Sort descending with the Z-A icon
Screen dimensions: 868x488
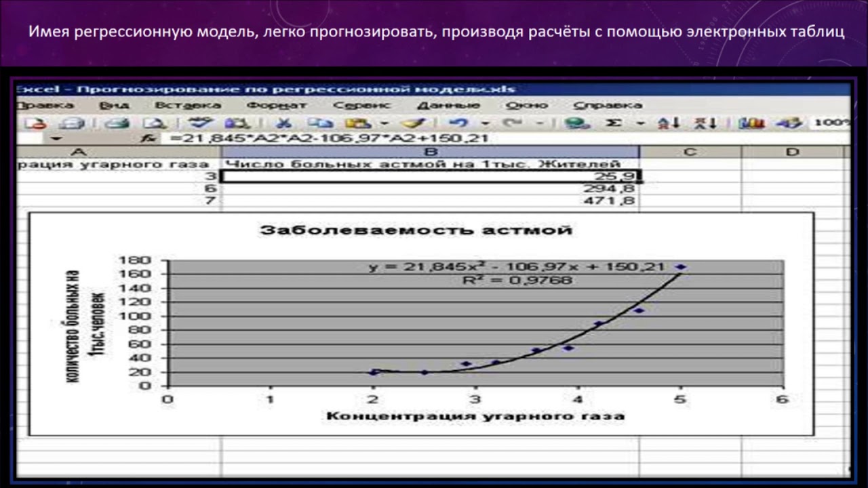[705, 123]
